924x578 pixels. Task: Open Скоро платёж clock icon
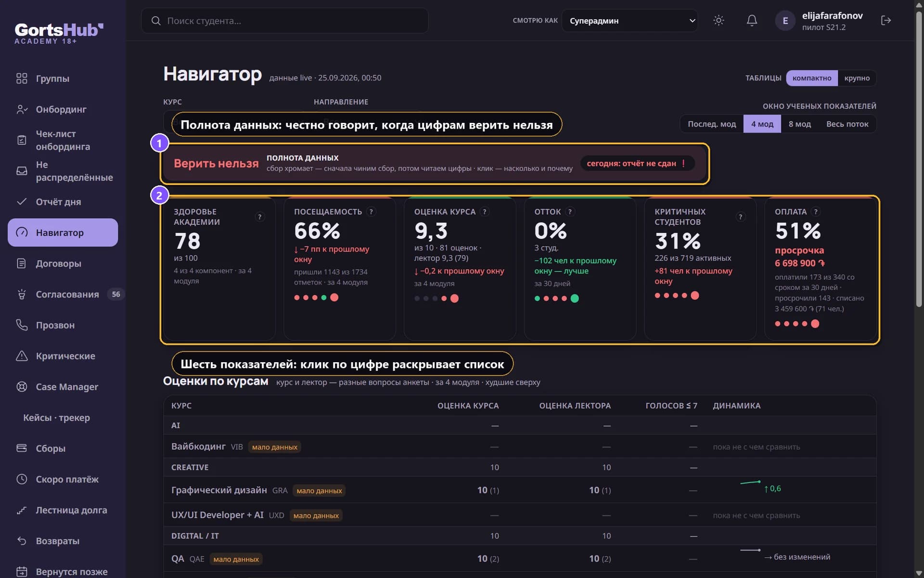coord(22,479)
